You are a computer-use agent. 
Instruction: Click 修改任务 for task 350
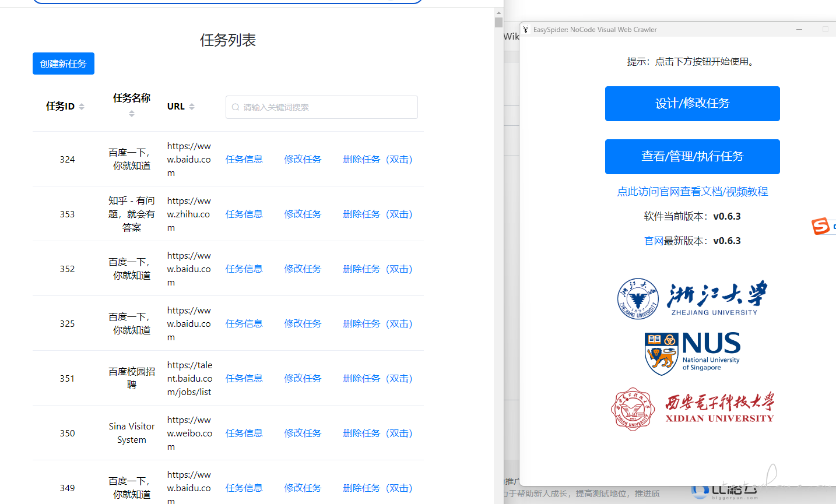[303, 433]
